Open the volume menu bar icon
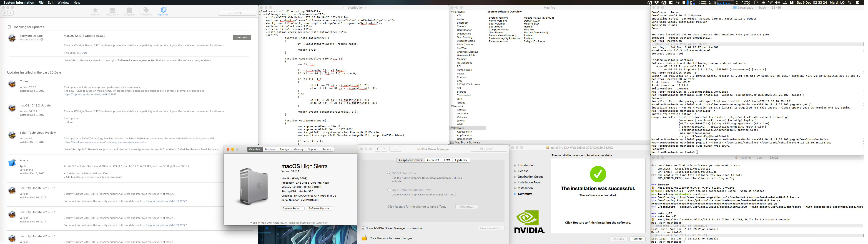This screenshot has height=244, width=868. [777, 2]
